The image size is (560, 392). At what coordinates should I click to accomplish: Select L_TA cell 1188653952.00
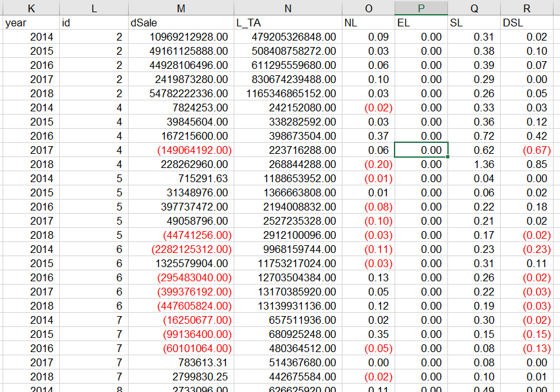(288, 178)
